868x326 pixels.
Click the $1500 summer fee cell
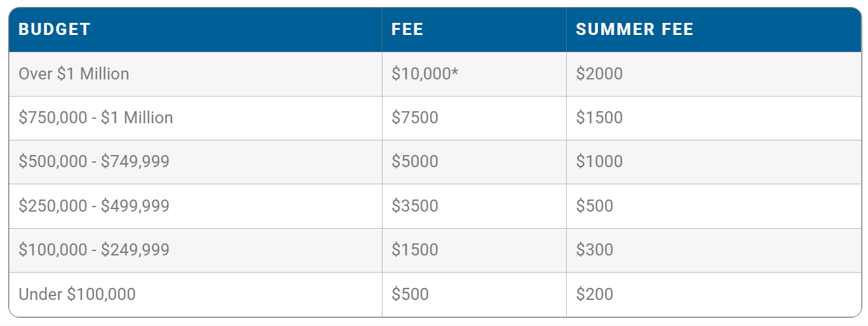[x=599, y=118]
